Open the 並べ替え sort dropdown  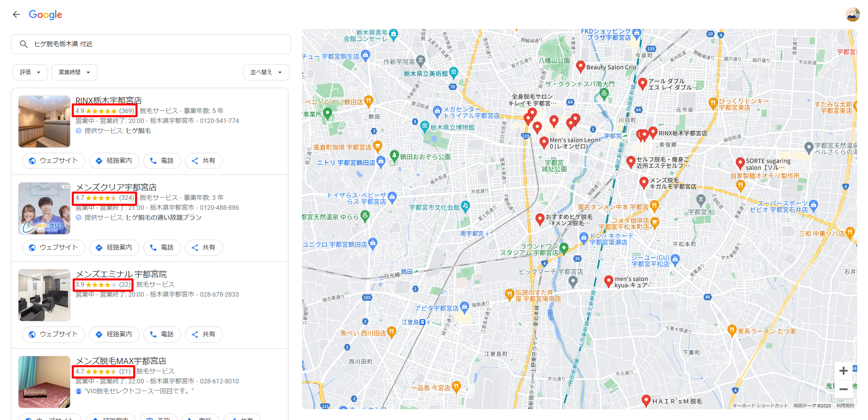pyautogui.click(x=266, y=72)
